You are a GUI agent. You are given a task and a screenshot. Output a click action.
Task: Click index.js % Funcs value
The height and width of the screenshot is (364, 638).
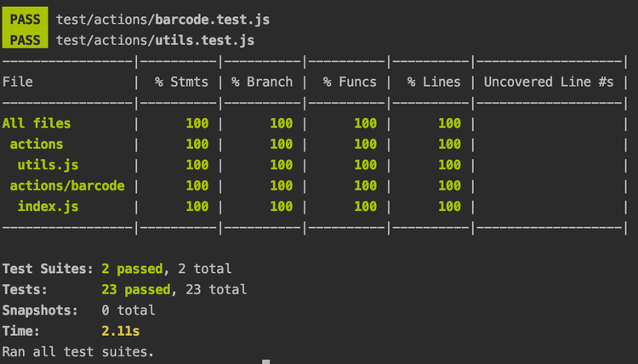tap(366, 206)
